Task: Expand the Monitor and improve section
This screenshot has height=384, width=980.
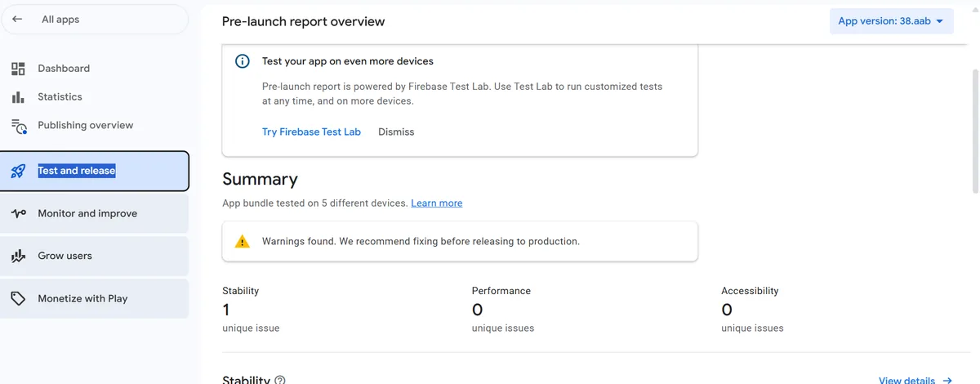Action: point(95,214)
